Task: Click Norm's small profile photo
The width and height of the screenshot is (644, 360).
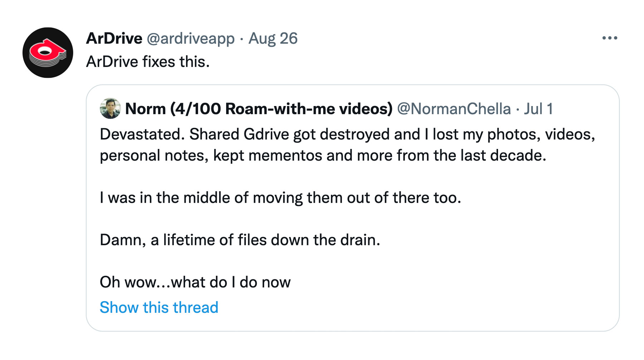Action: pyautogui.click(x=110, y=108)
